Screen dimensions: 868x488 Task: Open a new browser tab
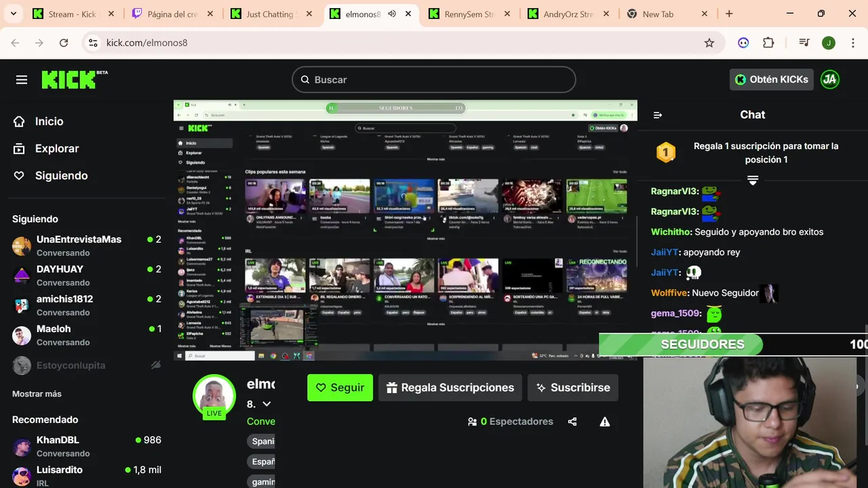[x=729, y=14]
